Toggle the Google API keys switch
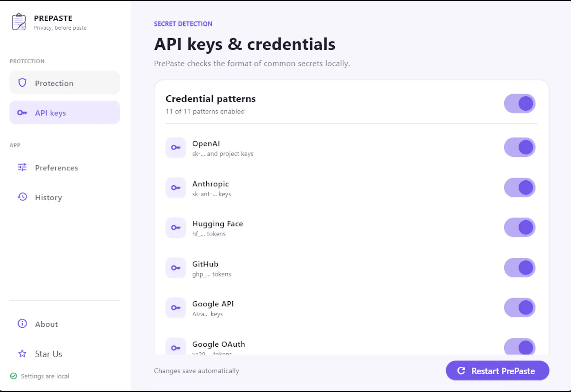 tap(520, 307)
